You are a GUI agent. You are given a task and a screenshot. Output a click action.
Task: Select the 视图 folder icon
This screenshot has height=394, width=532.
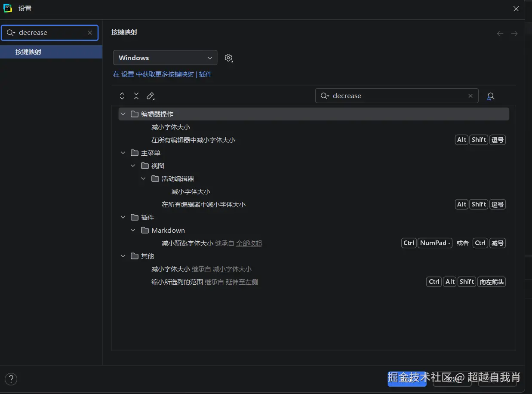(145, 166)
